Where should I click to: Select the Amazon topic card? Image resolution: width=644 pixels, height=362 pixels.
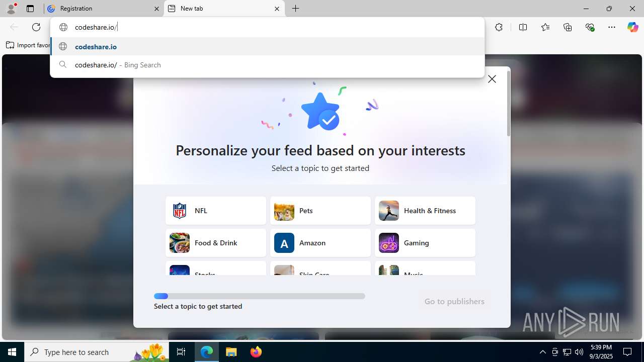pyautogui.click(x=320, y=243)
